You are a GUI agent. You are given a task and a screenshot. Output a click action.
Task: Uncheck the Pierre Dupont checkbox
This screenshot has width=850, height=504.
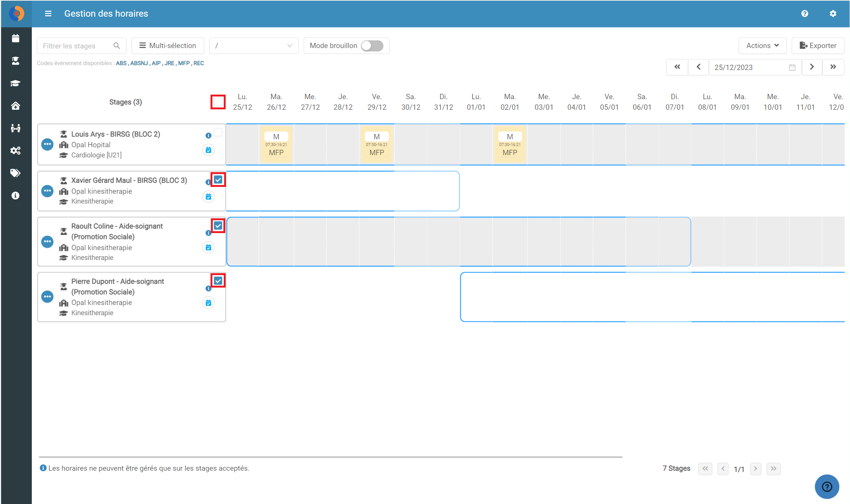click(218, 281)
